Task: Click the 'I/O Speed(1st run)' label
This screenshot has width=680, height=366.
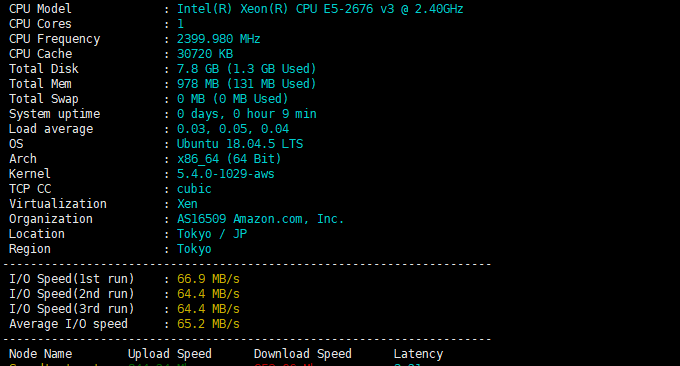Action: coord(72,279)
